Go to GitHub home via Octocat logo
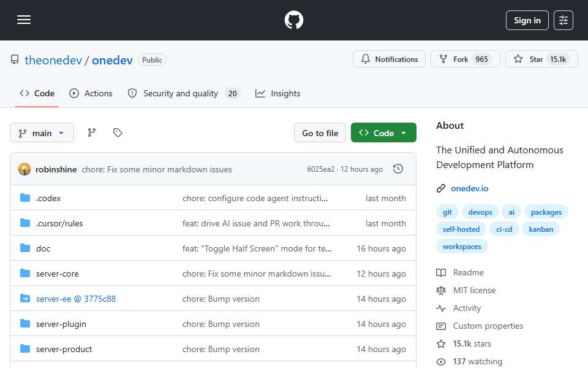Viewport: 588px width, 368px height. pos(293,20)
